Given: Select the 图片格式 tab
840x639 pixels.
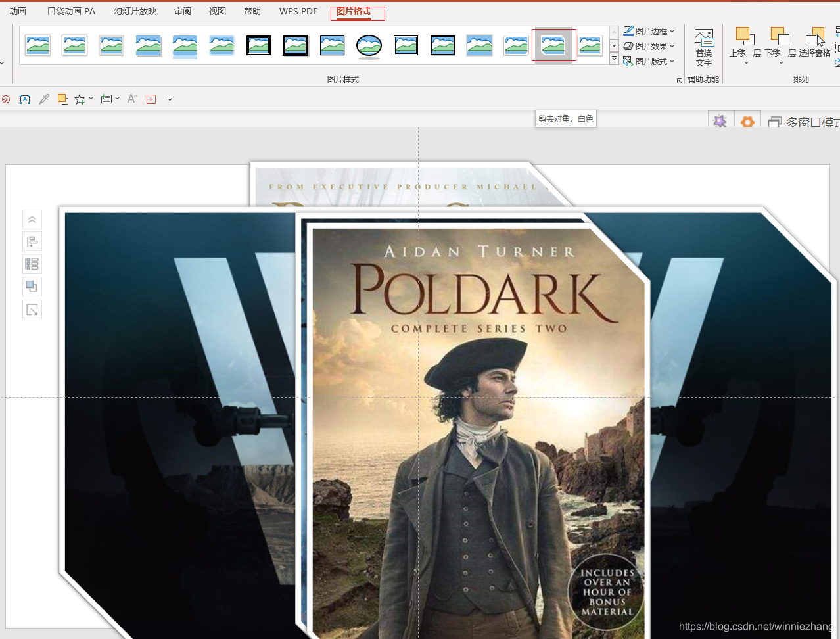Looking at the screenshot, I should pos(354,11).
